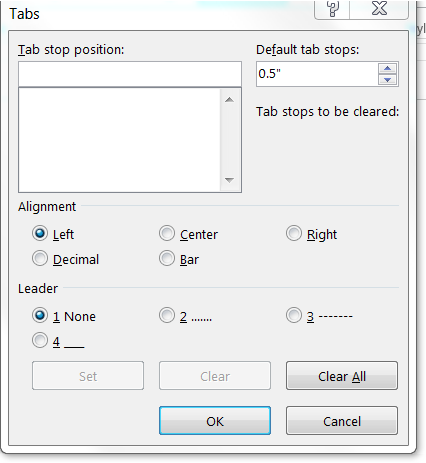This screenshot has width=426, height=463.
Task: Select Decimal alignment option
Action: point(40,258)
